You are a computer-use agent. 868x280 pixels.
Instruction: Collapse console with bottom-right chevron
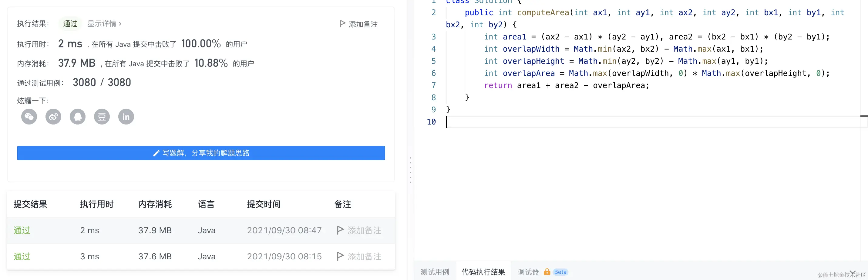853,272
